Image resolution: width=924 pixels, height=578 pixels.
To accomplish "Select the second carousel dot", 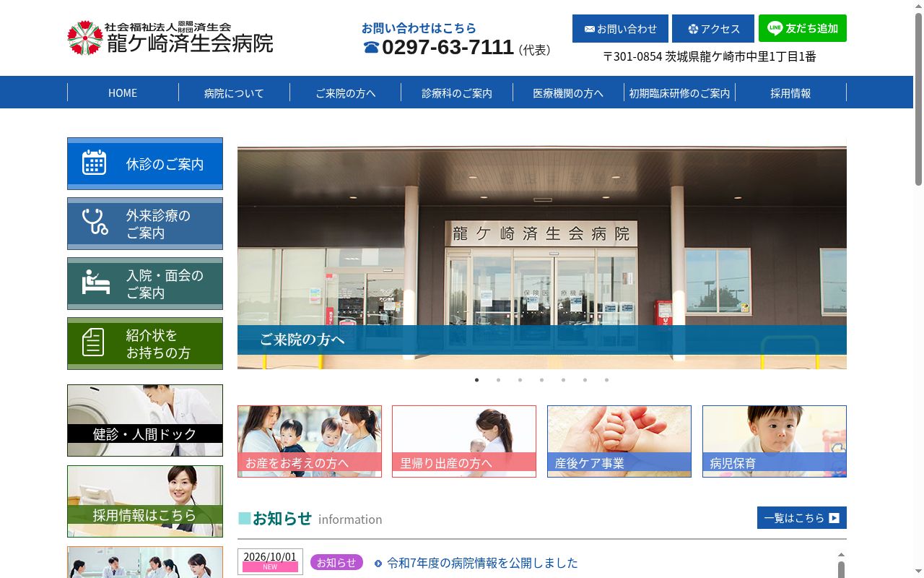I will click(x=498, y=380).
